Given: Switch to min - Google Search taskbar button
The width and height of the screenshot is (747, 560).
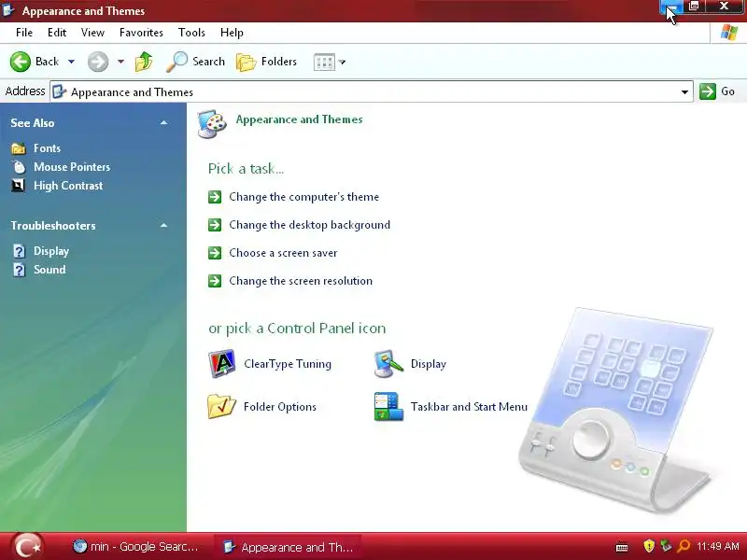Looking at the screenshot, I should [x=135, y=547].
